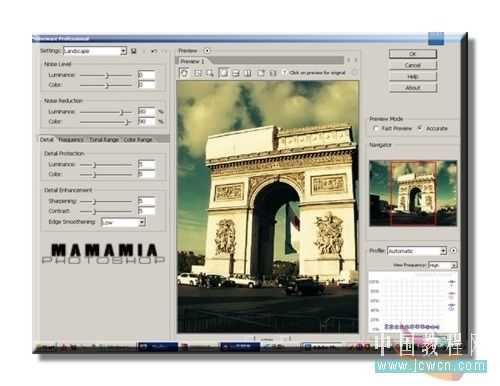Click the noise frequency graph area
The width and height of the screenshot is (500, 386).
tap(413, 302)
